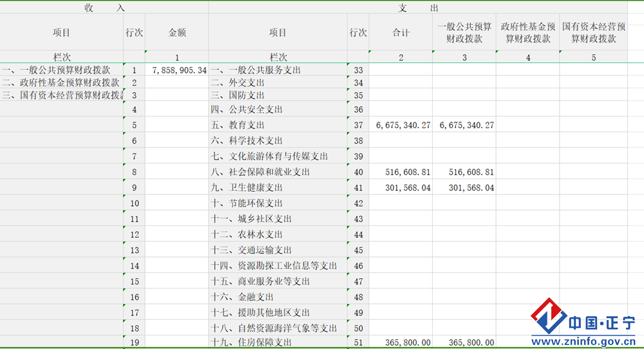This screenshot has width=644, height=349.
Task: Click the 十六、金融支出 cell
Action: click(x=278, y=296)
